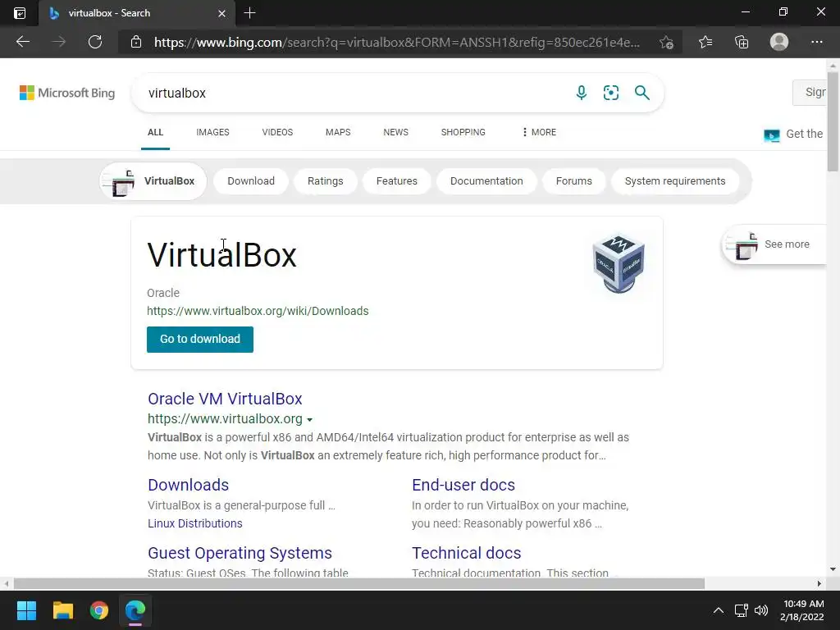Select the Features filter chip
The width and height of the screenshot is (840, 630).
pyautogui.click(x=396, y=181)
